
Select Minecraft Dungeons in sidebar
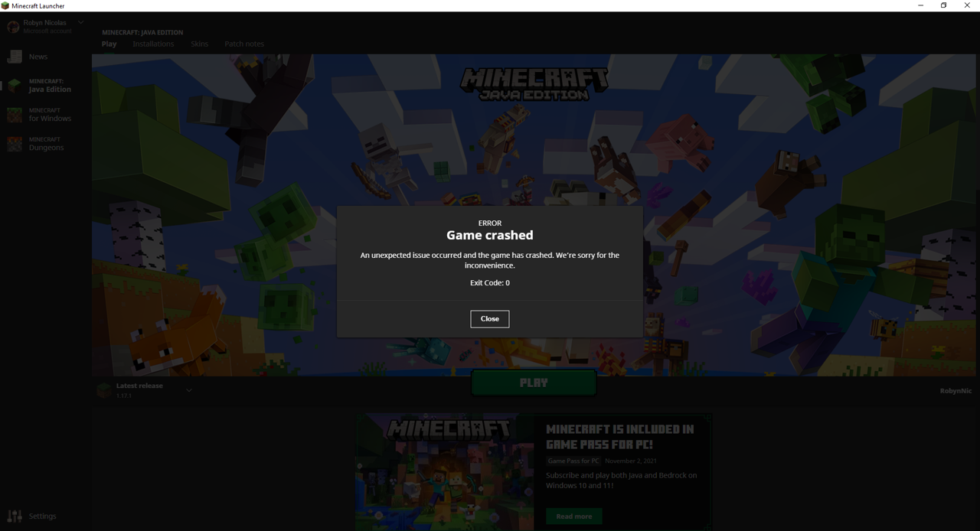pyautogui.click(x=46, y=144)
